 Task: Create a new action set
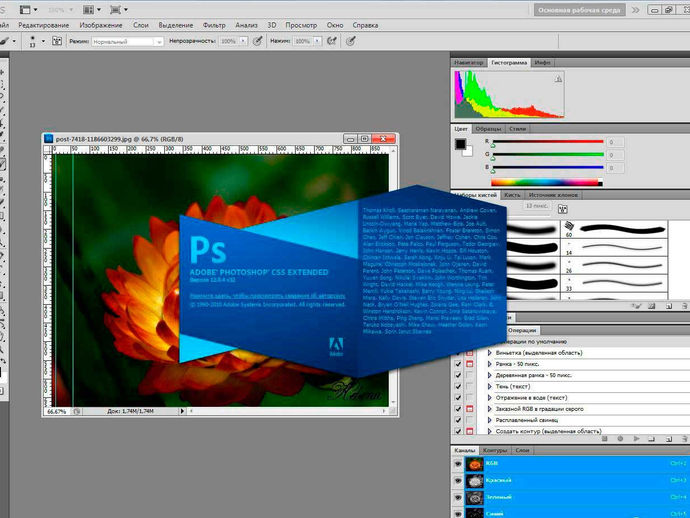[652, 439]
